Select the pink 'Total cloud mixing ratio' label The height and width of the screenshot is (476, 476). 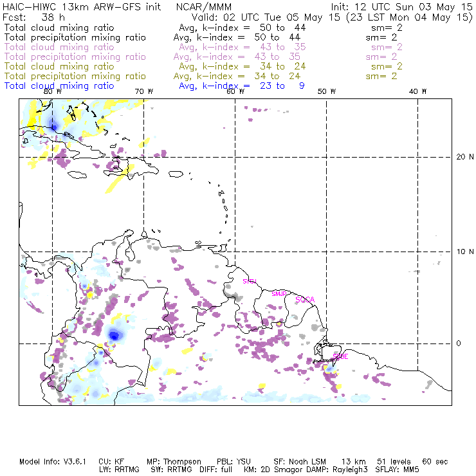point(59,47)
